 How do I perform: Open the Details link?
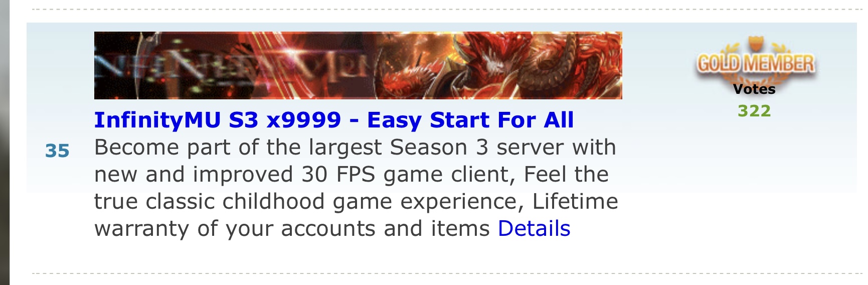pos(534,228)
